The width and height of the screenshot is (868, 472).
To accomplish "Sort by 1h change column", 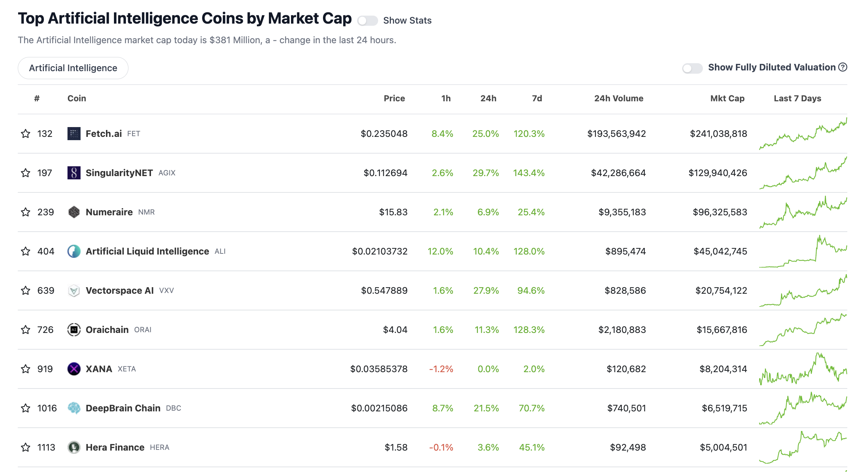I will click(x=446, y=98).
